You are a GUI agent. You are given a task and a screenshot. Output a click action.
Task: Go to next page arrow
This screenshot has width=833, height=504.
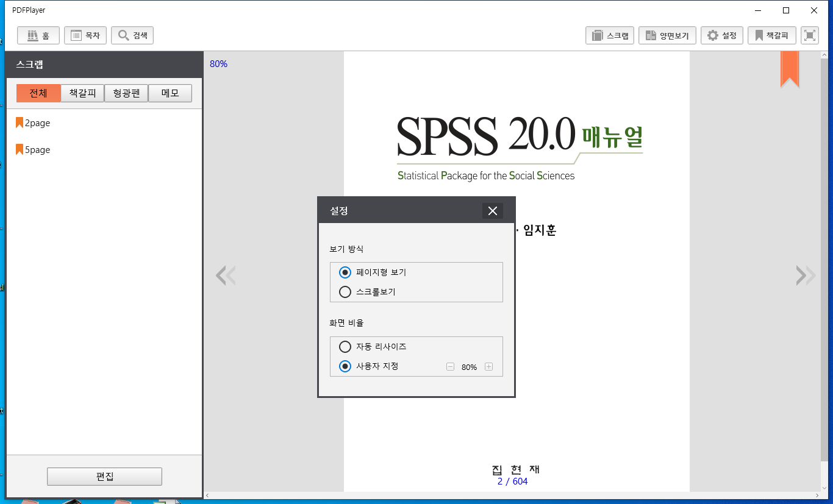pos(806,275)
